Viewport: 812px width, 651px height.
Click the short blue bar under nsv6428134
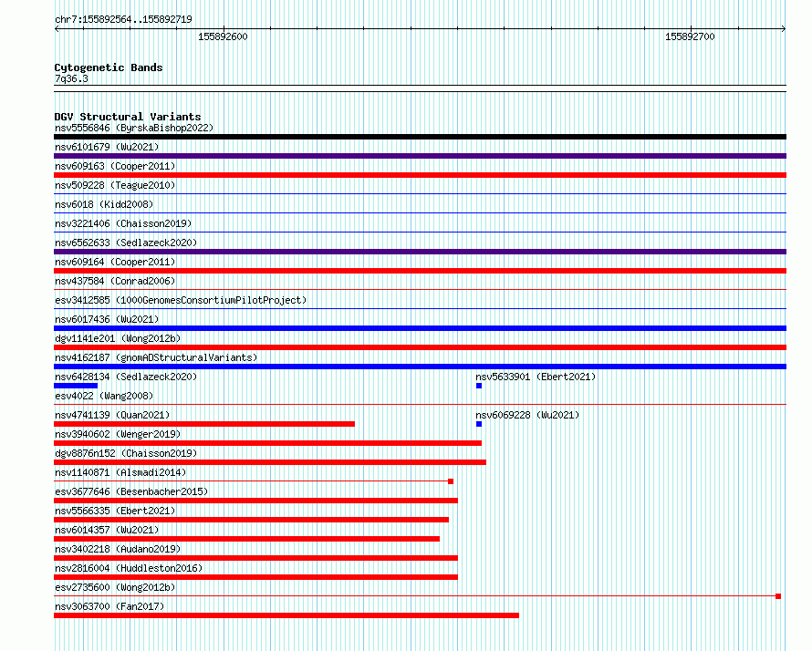point(76,386)
